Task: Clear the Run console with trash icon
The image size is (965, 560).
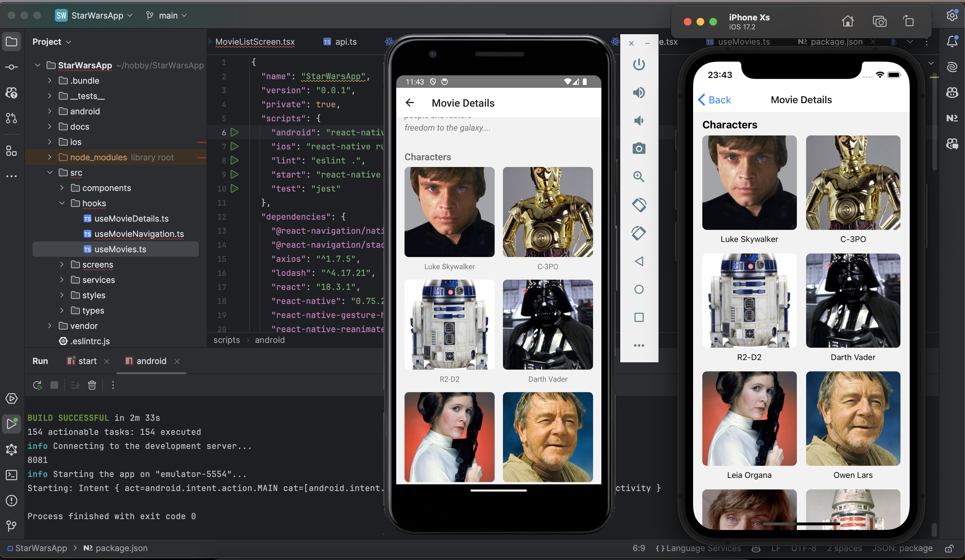Action: [92, 385]
